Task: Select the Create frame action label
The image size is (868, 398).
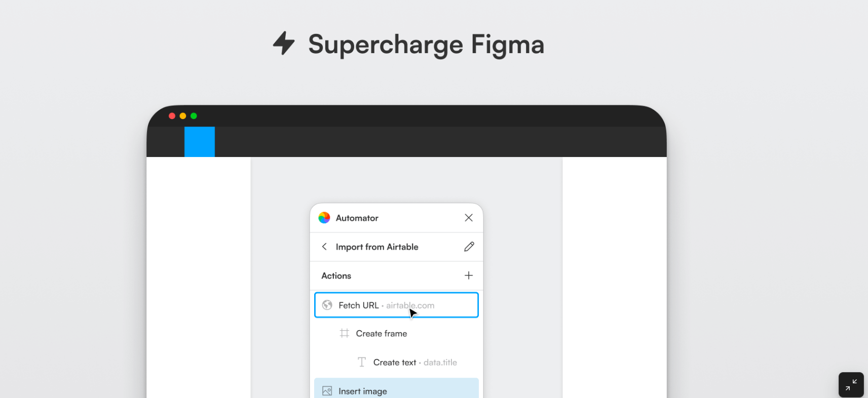Action: point(382,334)
